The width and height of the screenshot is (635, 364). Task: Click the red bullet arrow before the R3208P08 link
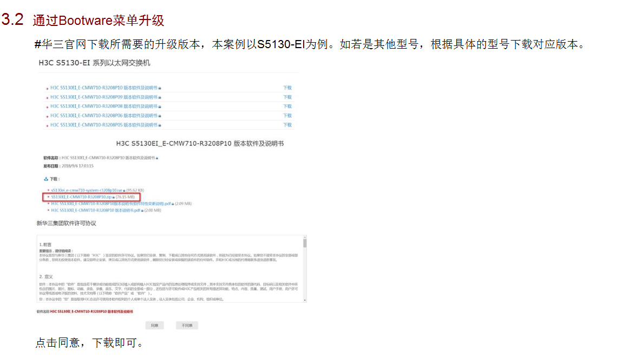tap(47, 107)
